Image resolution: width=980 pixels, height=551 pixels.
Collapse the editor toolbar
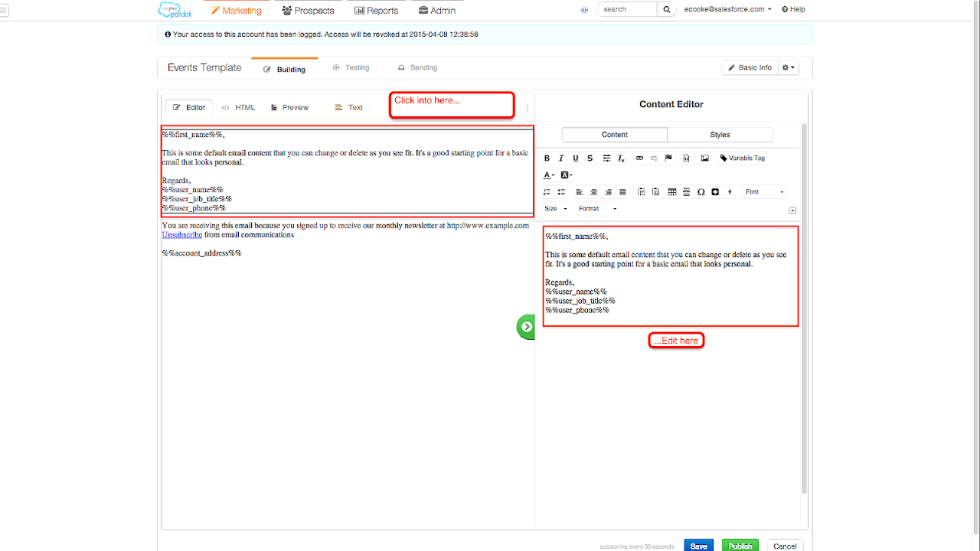click(792, 210)
